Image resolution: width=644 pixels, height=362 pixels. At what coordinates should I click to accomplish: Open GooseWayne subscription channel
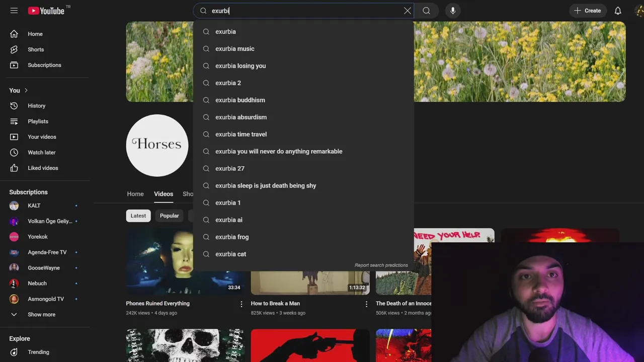point(45,268)
